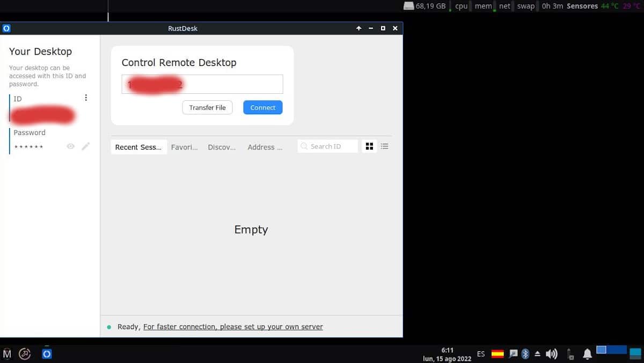This screenshot has width=644, height=363.
Task: Open the notifications bell icon
Action: [588, 354]
